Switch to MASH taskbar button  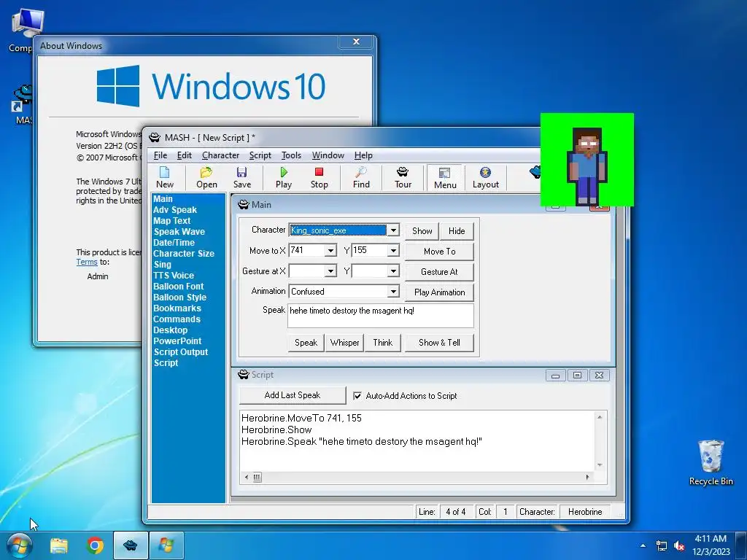pos(131,545)
